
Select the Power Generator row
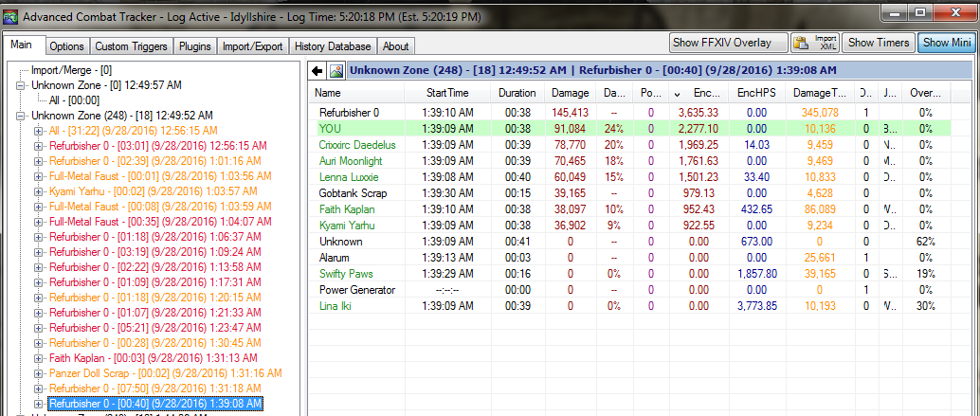click(x=629, y=290)
